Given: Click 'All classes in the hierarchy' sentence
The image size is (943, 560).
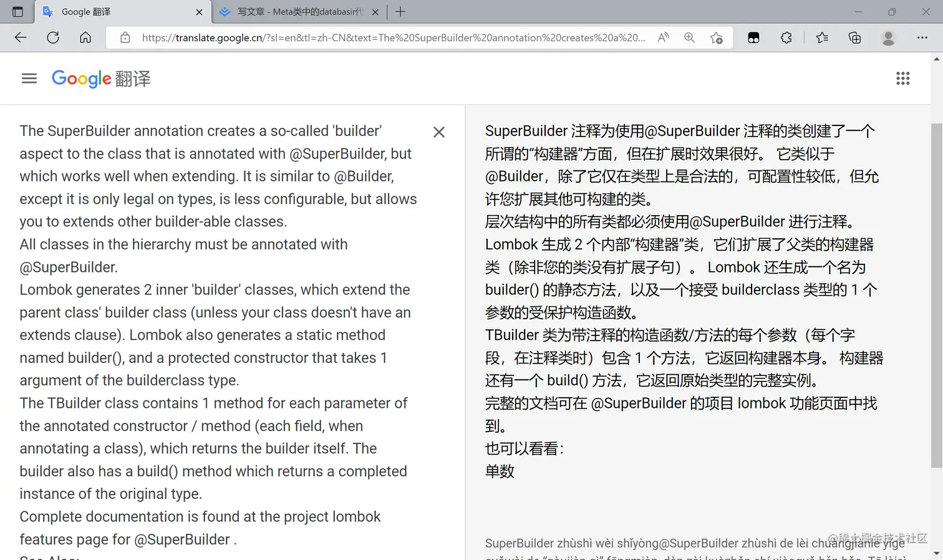Looking at the screenshot, I should point(183,256).
